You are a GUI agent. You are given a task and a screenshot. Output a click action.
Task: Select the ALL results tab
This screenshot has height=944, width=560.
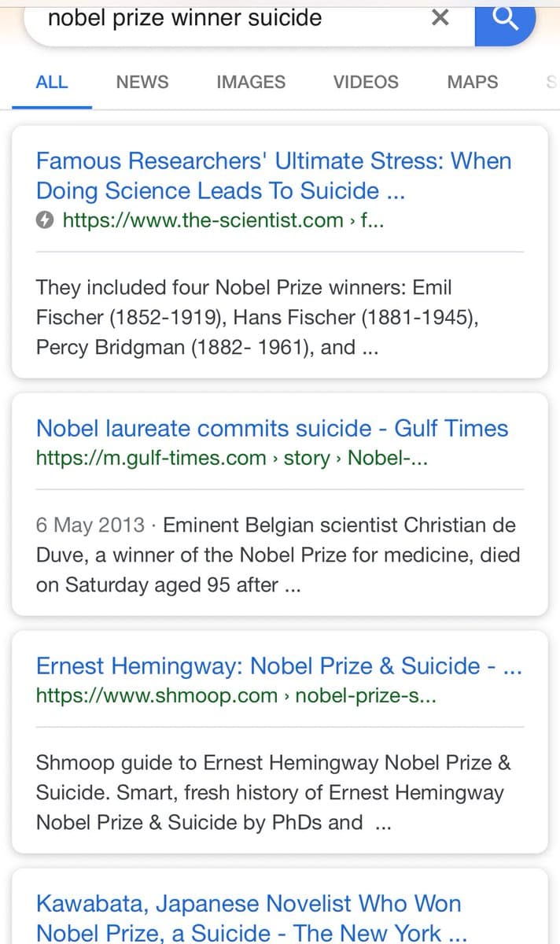[x=52, y=82]
